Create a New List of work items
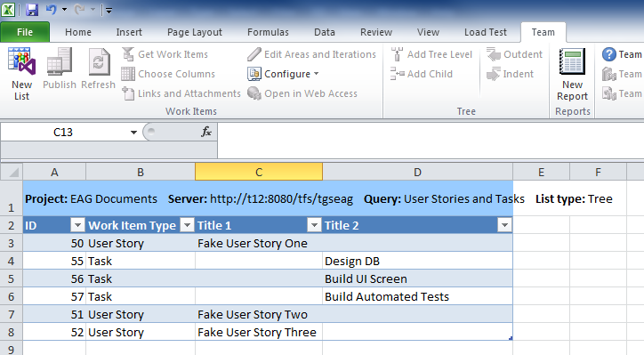644x355 pixels. click(x=21, y=74)
